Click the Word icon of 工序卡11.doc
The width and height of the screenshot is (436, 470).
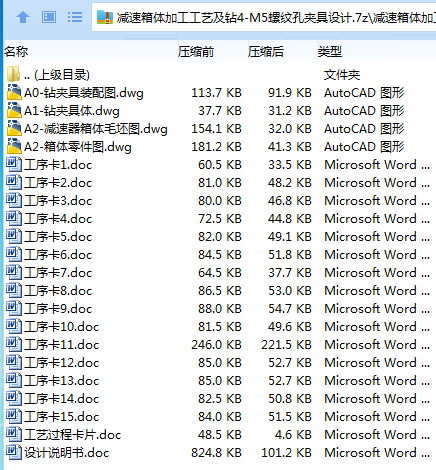point(14,344)
